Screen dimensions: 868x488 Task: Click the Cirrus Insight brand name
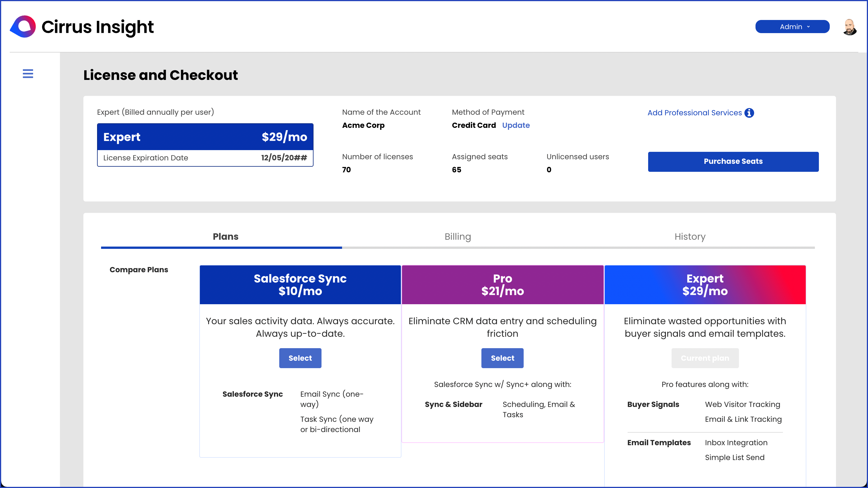pyautogui.click(x=97, y=27)
